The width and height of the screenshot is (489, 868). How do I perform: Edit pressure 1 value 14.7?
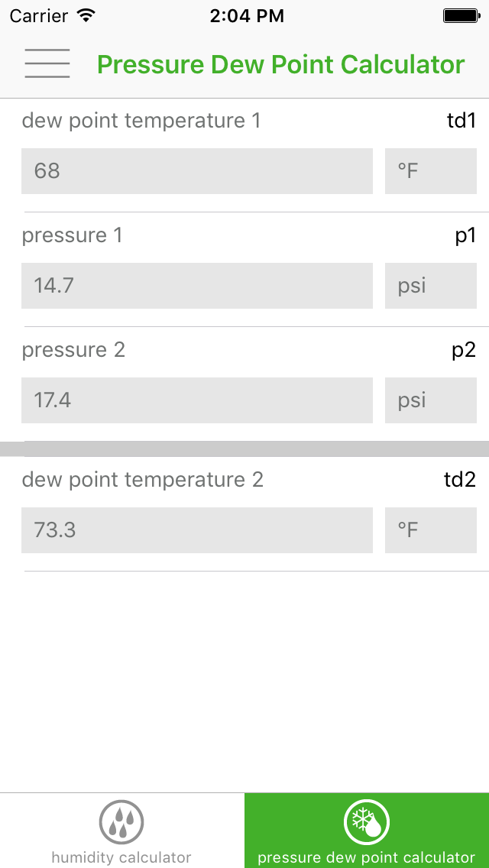coord(197,286)
